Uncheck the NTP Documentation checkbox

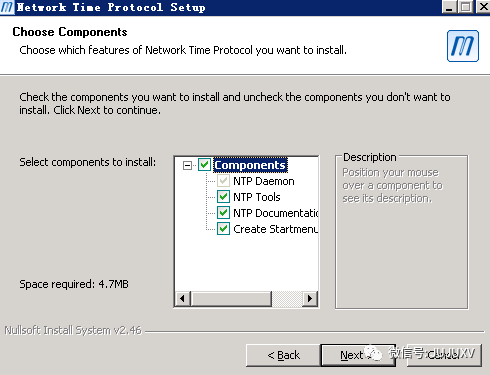click(223, 213)
